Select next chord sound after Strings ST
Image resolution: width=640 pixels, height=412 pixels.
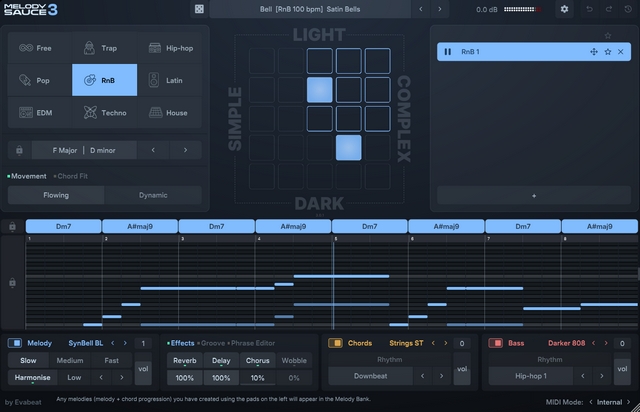coord(445,343)
